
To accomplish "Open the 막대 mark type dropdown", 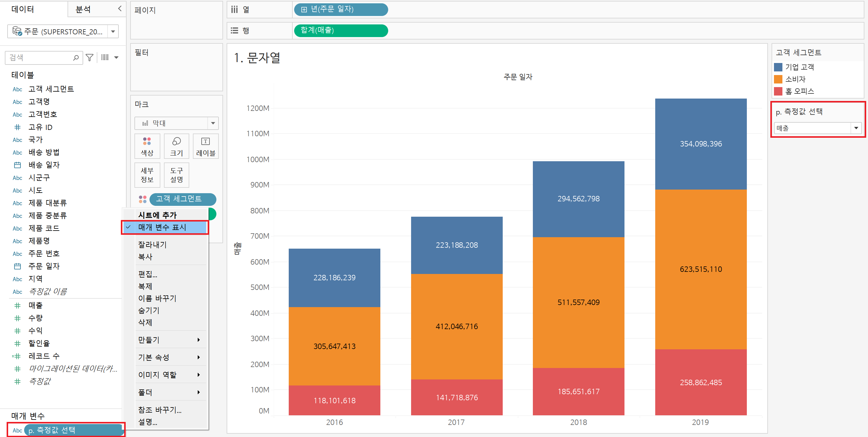I will pos(212,123).
